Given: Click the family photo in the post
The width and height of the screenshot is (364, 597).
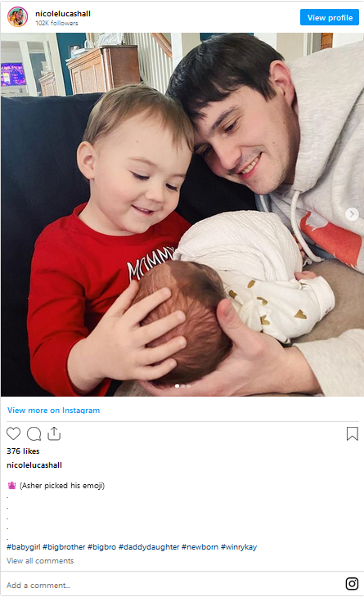Looking at the screenshot, I should [x=182, y=214].
